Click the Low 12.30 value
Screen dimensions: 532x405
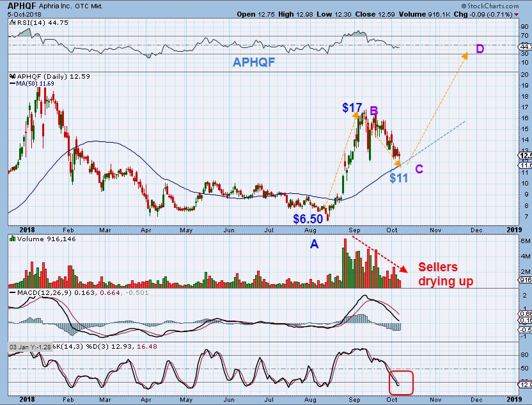(334, 14)
